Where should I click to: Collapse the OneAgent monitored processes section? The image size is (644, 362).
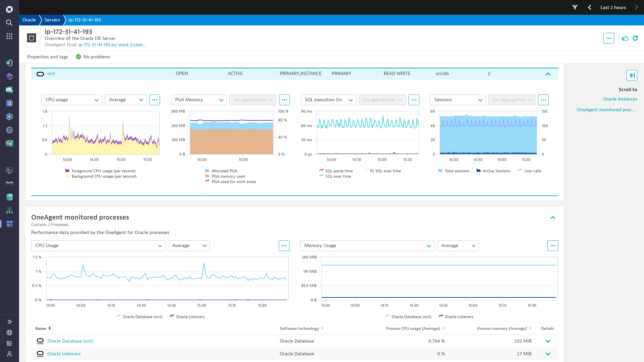point(553,218)
